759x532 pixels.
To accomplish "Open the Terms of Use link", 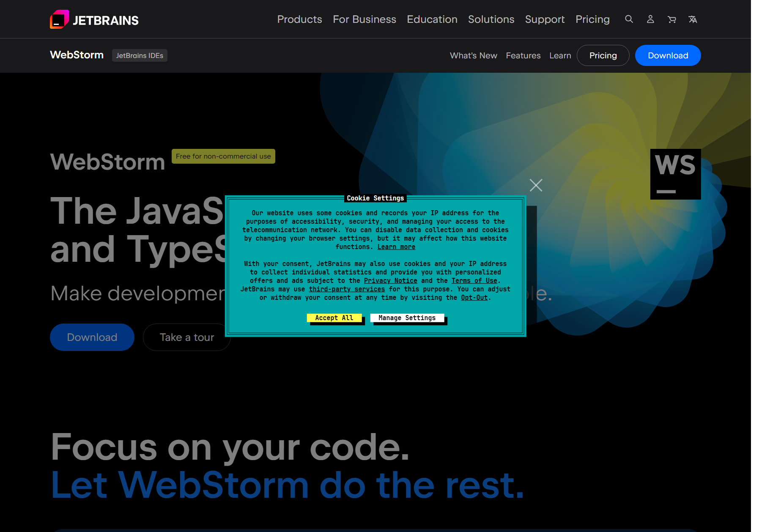I will (x=474, y=281).
